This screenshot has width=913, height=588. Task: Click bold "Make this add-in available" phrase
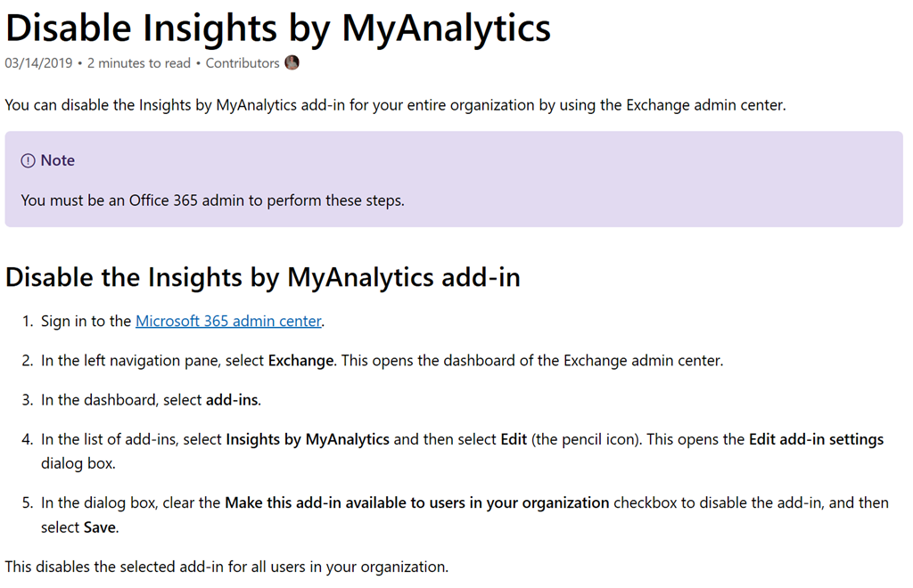point(417,502)
